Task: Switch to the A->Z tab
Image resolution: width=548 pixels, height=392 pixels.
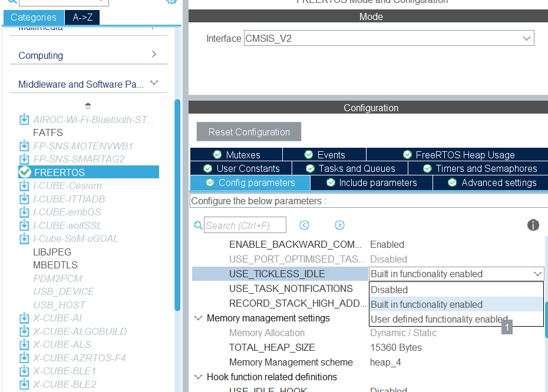Action: click(x=81, y=18)
